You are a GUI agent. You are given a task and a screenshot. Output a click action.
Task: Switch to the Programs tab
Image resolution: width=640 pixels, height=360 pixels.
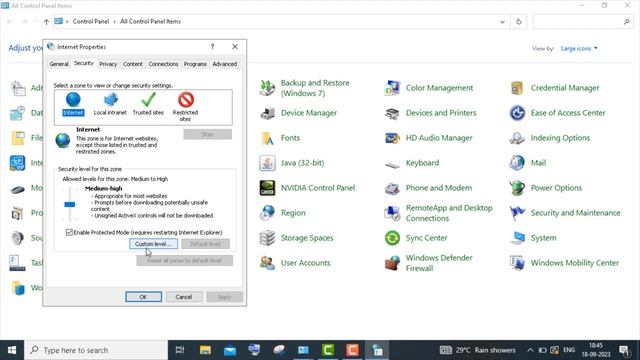(195, 64)
